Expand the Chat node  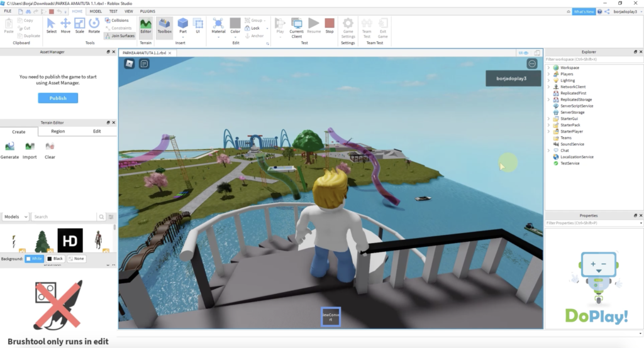click(548, 150)
